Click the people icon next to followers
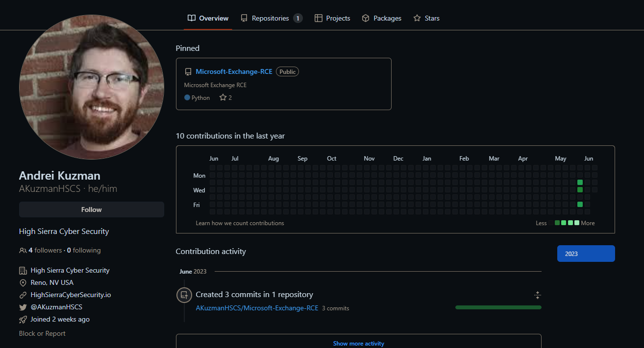Viewport: 644px width, 348px height. (23, 251)
